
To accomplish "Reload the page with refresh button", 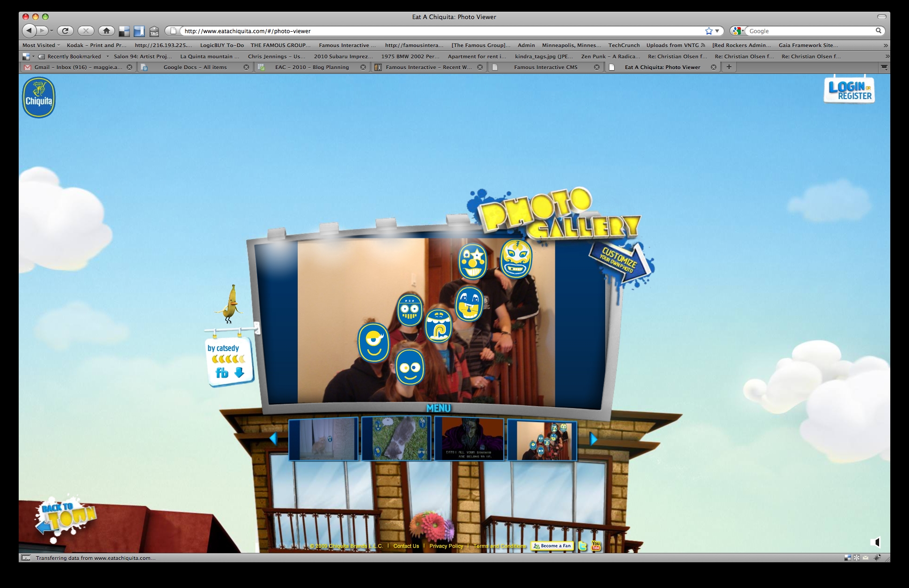I will [x=65, y=31].
